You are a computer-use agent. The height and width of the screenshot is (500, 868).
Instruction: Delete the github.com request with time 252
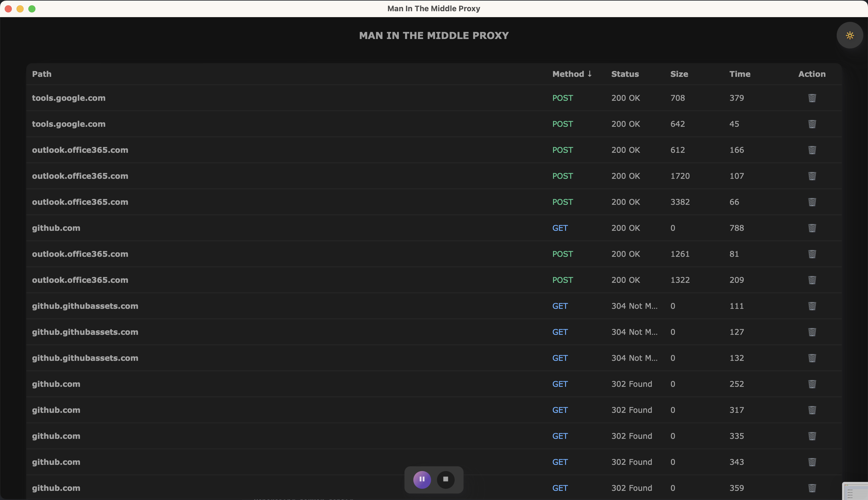(x=812, y=384)
